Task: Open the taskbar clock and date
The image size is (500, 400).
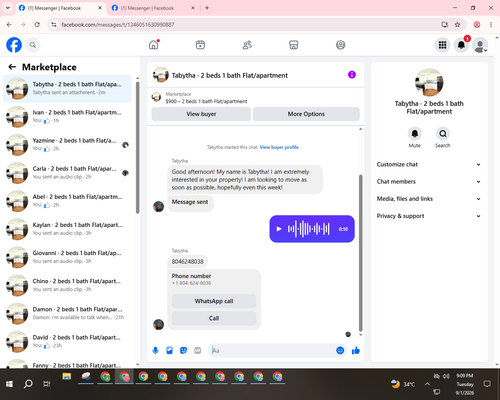Action: (x=465, y=384)
